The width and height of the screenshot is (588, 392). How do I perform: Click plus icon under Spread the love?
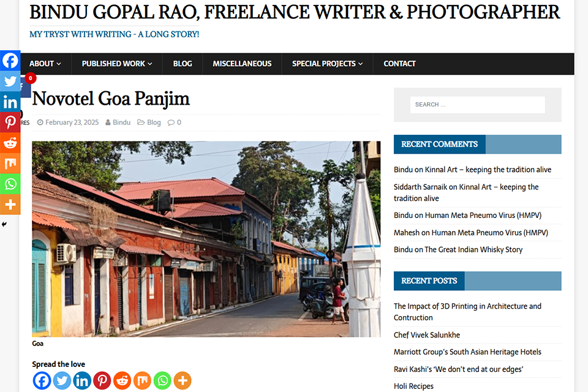click(x=183, y=380)
